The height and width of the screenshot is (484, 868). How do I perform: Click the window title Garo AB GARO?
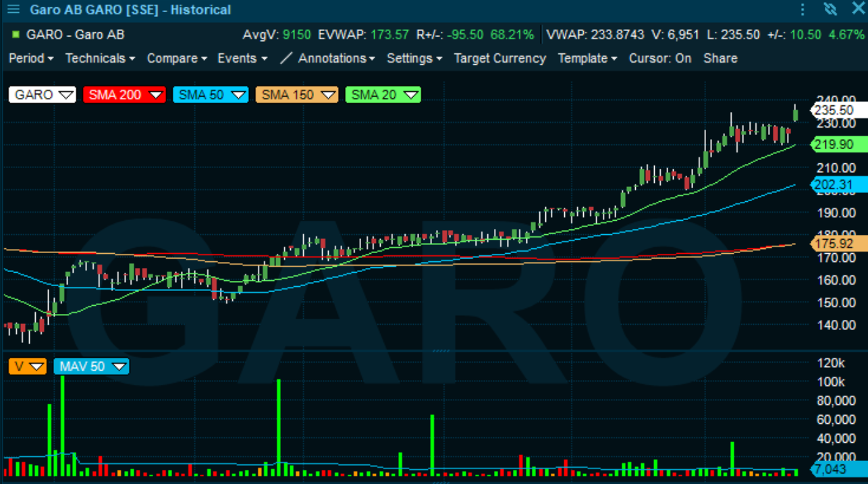[x=130, y=9]
